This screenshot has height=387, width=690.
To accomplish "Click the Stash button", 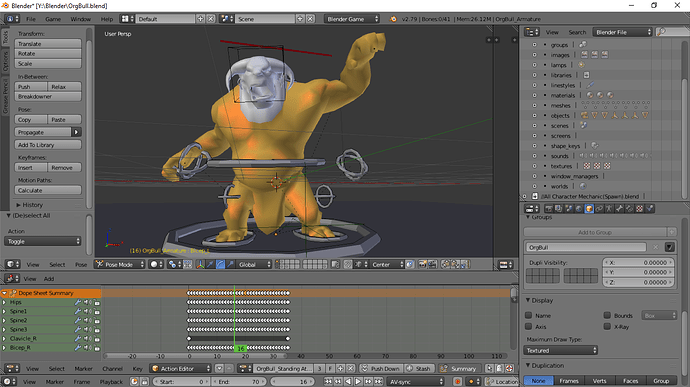I will [419, 368].
